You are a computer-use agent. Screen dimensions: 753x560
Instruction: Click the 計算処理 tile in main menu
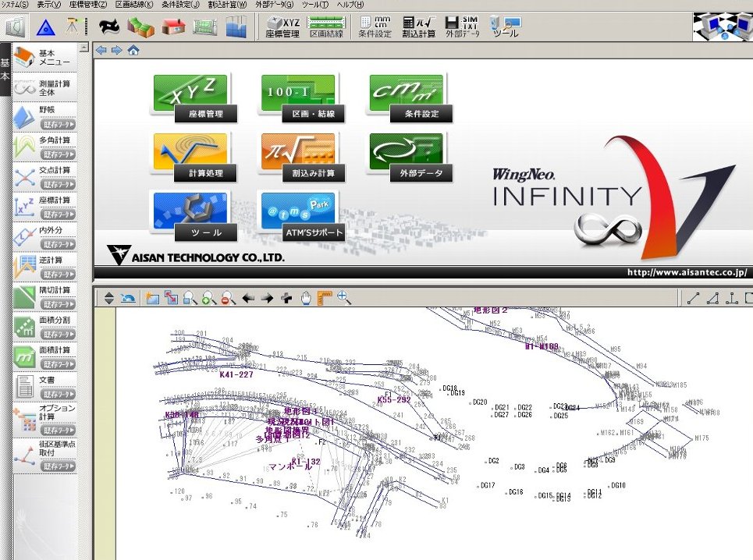tap(193, 158)
